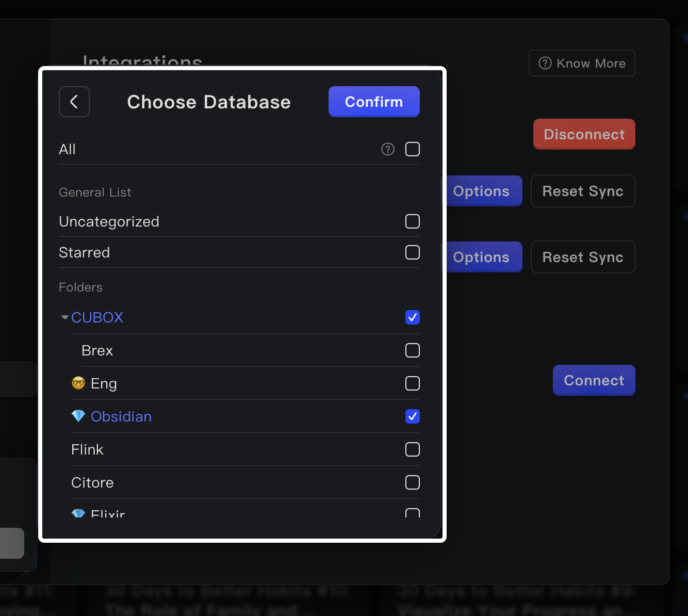688x616 pixels.
Task: Click the help icon next to All
Action: click(388, 149)
